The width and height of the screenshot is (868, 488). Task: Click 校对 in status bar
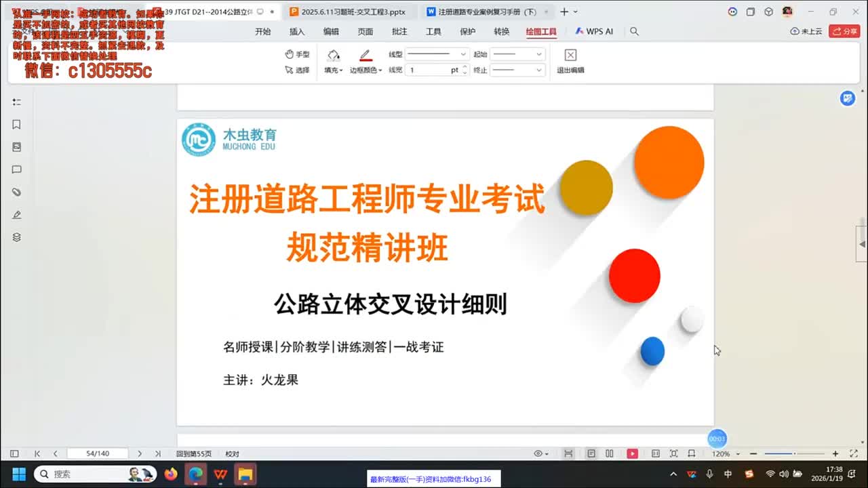click(x=232, y=453)
